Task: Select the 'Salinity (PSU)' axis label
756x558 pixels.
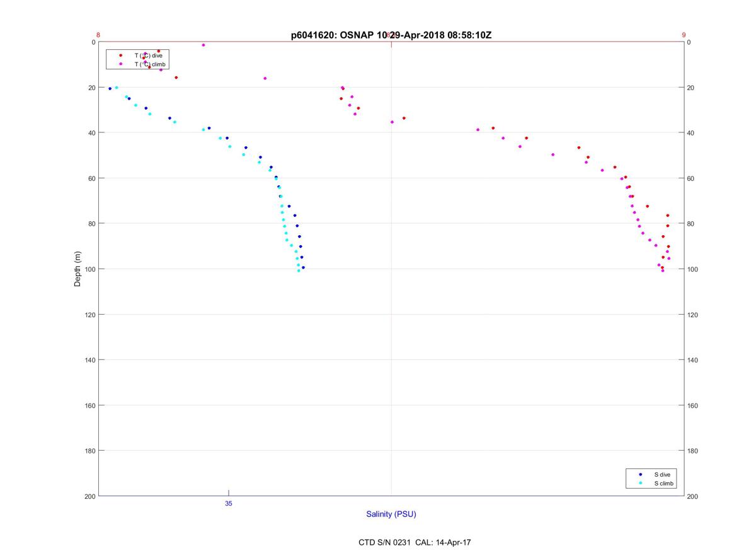Action: (x=391, y=514)
